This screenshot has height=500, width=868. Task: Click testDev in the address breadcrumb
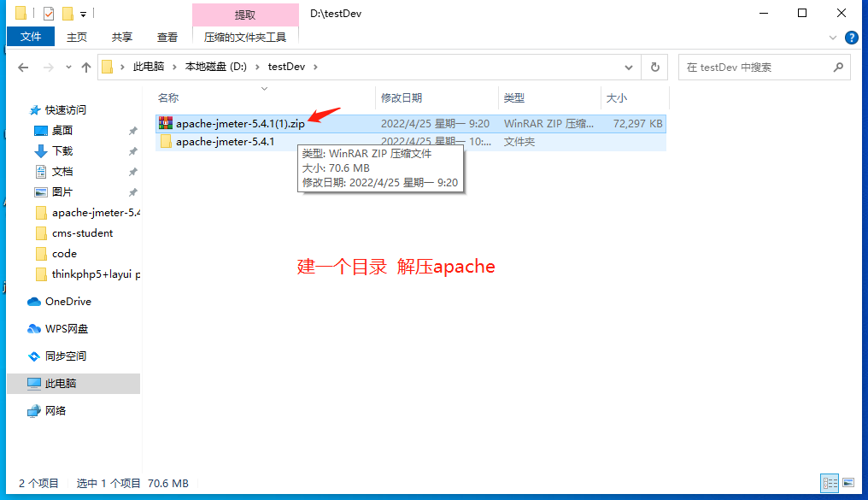[x=286, y=67]
